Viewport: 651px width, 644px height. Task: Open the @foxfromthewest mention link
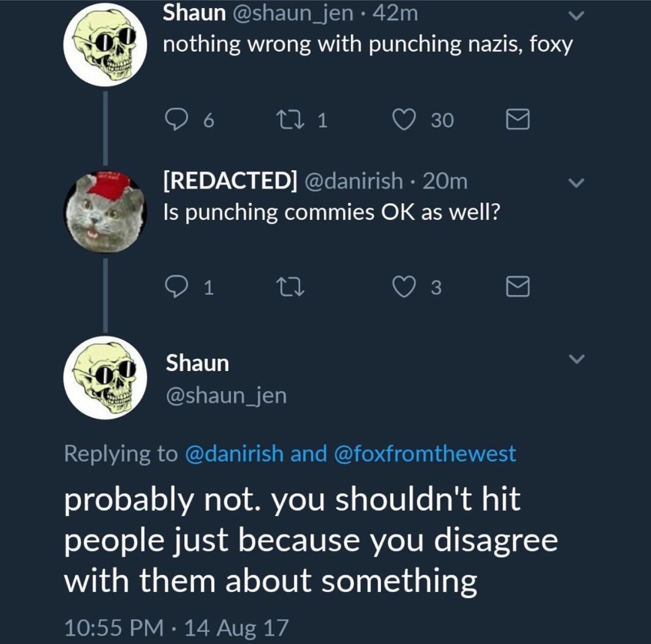pyautogui.click(x=425, y=453)
